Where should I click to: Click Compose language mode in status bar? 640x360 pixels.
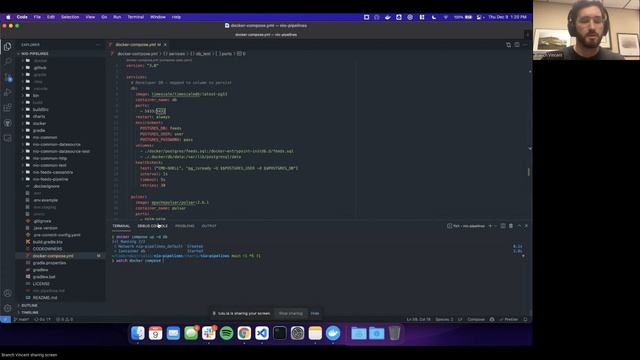point(476,319)
